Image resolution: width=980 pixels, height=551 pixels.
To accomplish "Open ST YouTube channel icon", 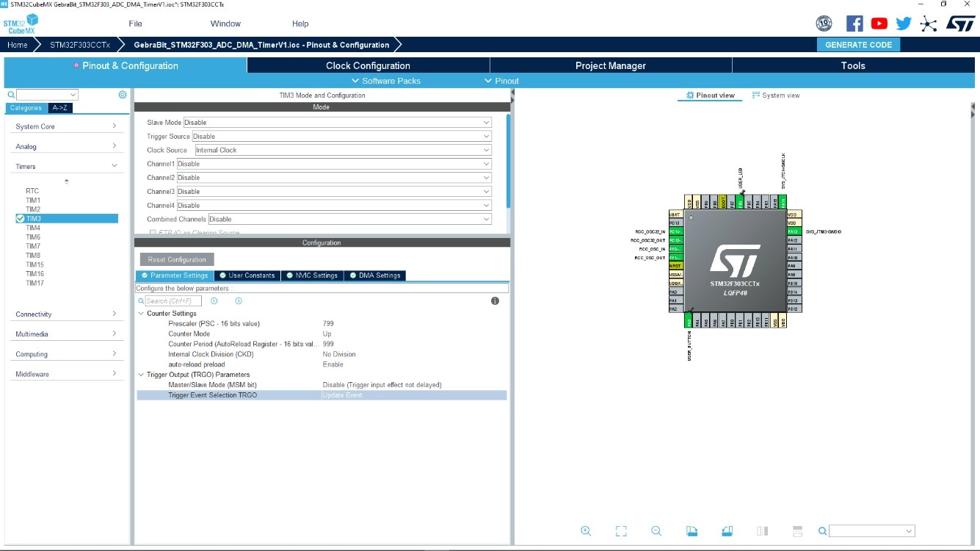I will click(879, 24).
